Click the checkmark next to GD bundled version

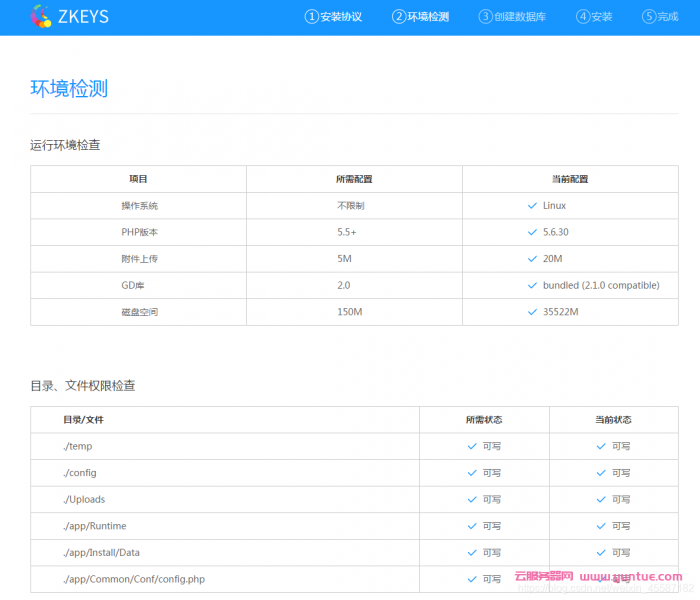[532, 285]
